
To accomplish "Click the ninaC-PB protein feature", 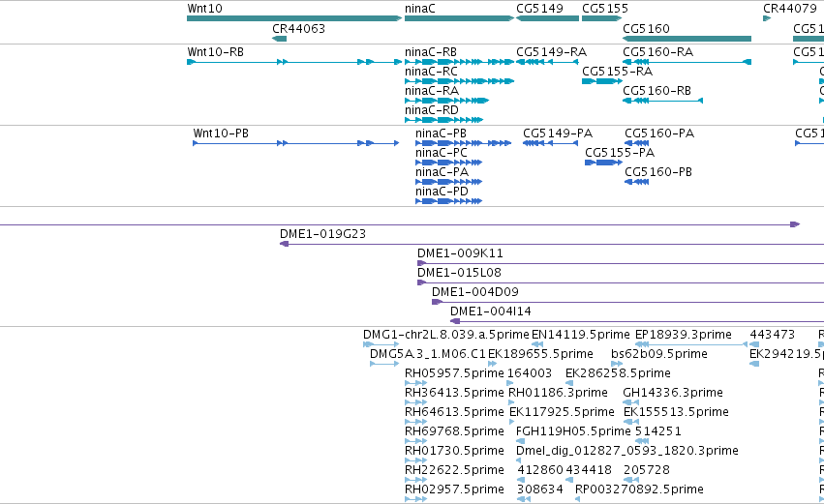I will click(463, 143).
